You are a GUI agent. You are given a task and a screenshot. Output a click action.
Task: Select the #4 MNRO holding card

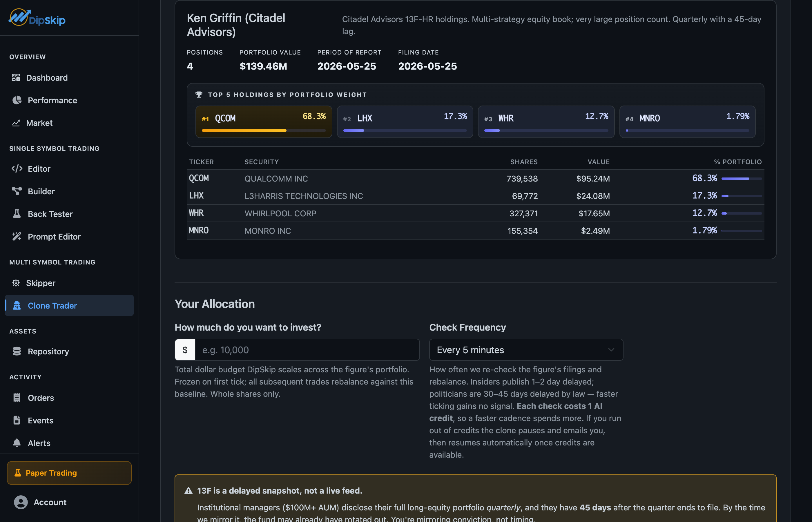[x=687, y=122]
